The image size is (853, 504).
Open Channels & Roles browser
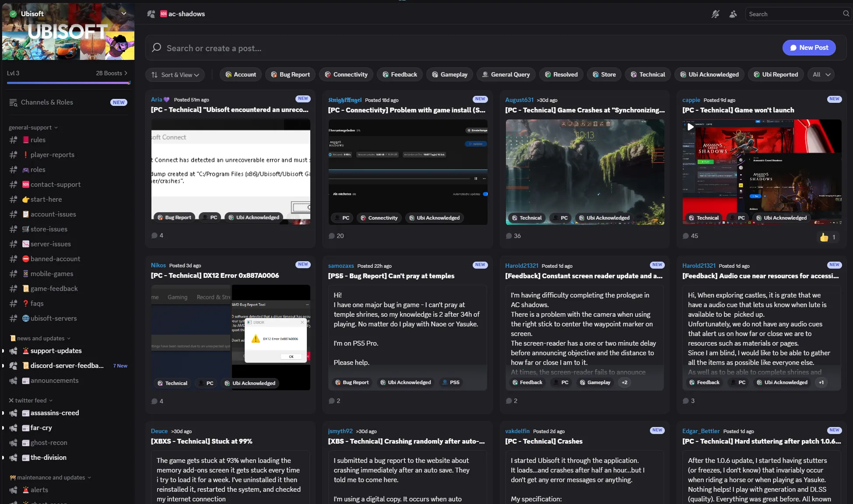[x=68, y=102]
